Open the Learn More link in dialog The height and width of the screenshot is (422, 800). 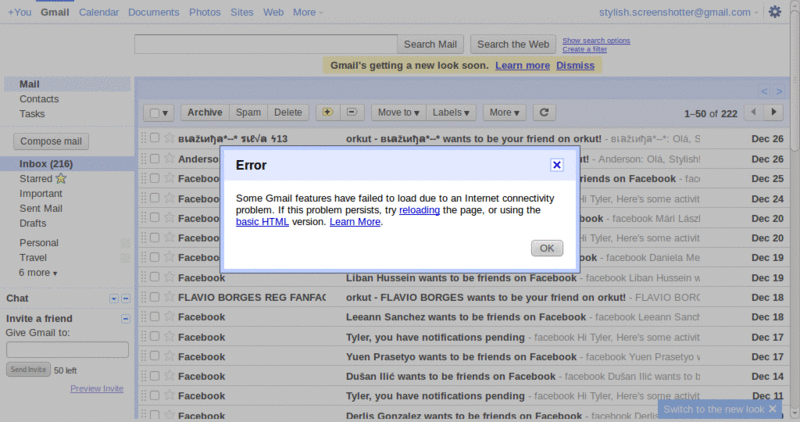(x=355, y=221)
